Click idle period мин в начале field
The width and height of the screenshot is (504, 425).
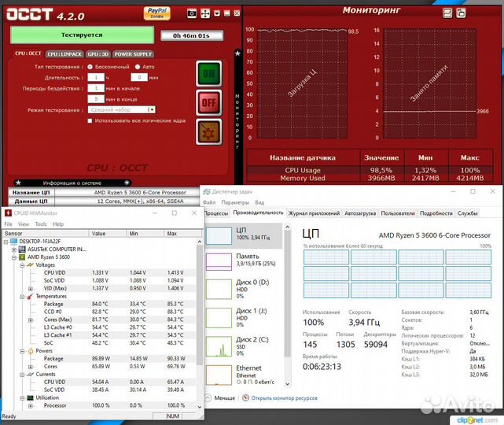click(96, 88)
